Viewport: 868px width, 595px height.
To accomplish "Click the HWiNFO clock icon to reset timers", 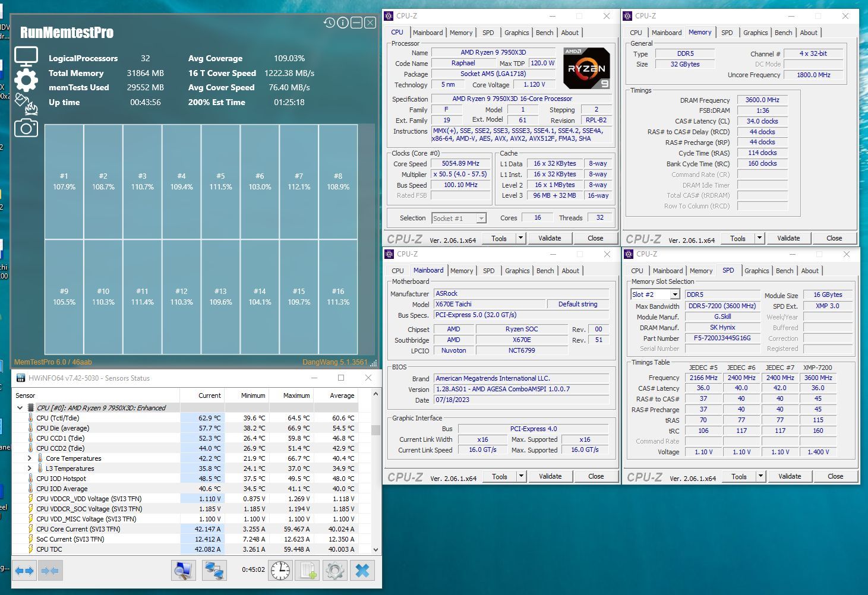I will coord(280,570).
